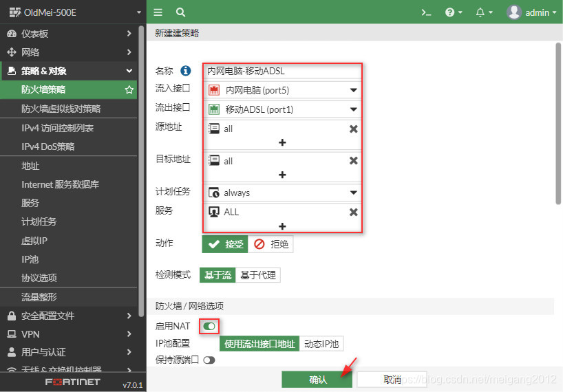Click the FortiGate device icon near OldMei-500E

pyautogui.click(x=14, y=12)
